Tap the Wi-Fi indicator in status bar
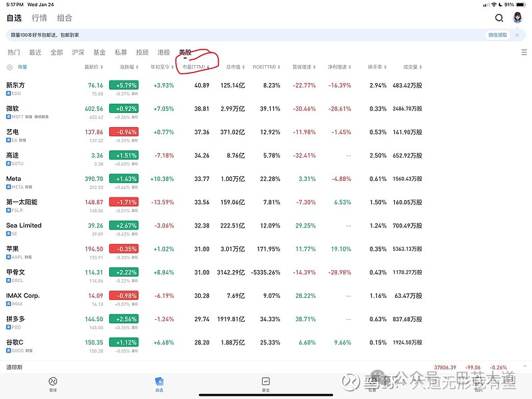The image size is (532, 399). click(493, 5)
